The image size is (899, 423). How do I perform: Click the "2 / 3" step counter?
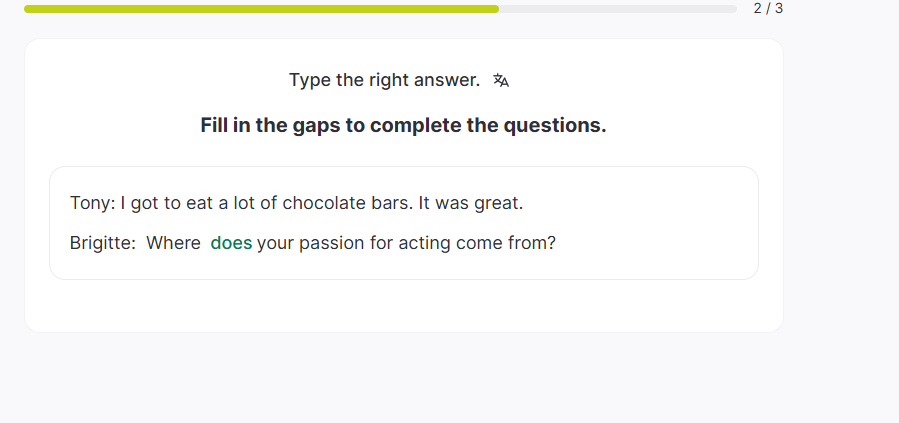768,8
